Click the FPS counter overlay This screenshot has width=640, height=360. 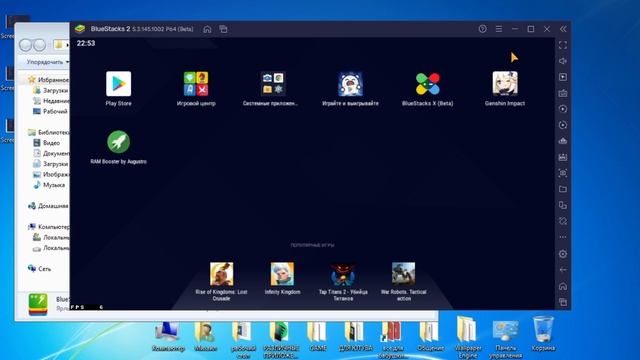coord(87,307)
